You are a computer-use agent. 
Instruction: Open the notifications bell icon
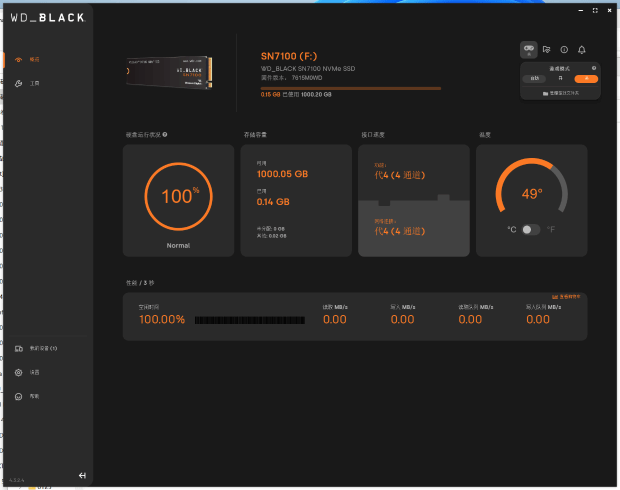tap(582, 50)
